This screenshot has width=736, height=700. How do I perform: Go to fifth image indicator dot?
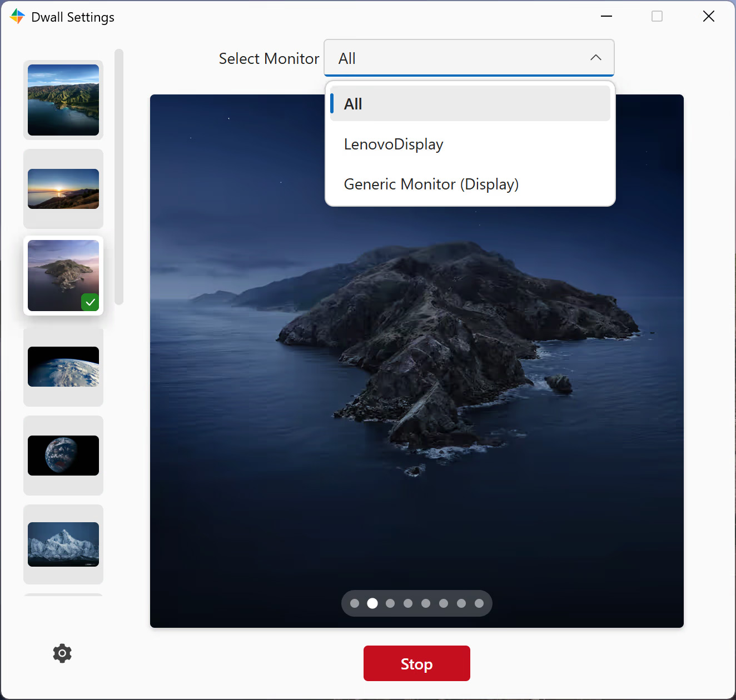[x=426, y=603]
